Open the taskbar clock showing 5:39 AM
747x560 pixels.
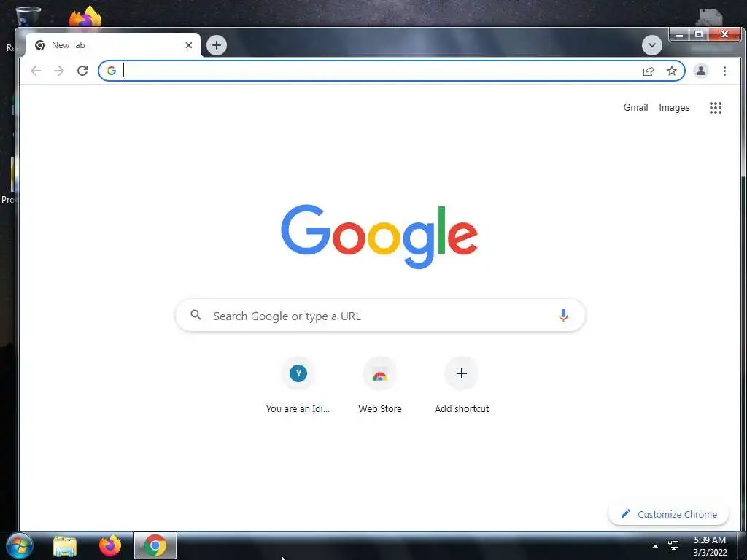point(710,546)
